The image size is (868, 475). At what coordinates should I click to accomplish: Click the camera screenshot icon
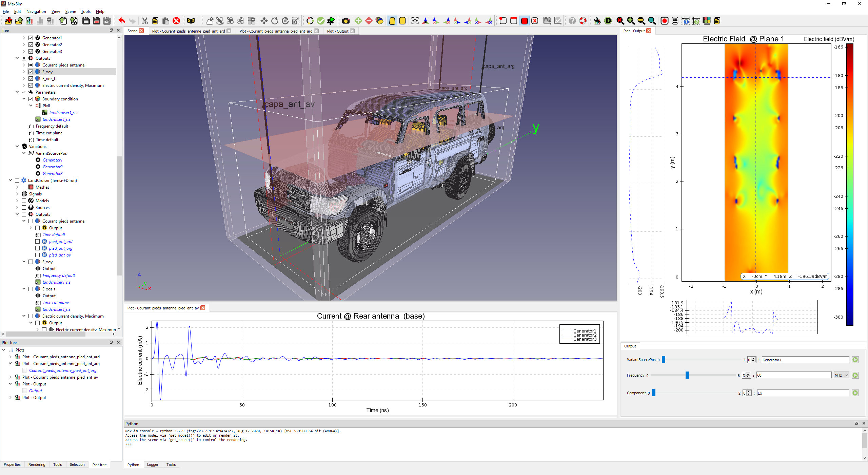[346, 21]
